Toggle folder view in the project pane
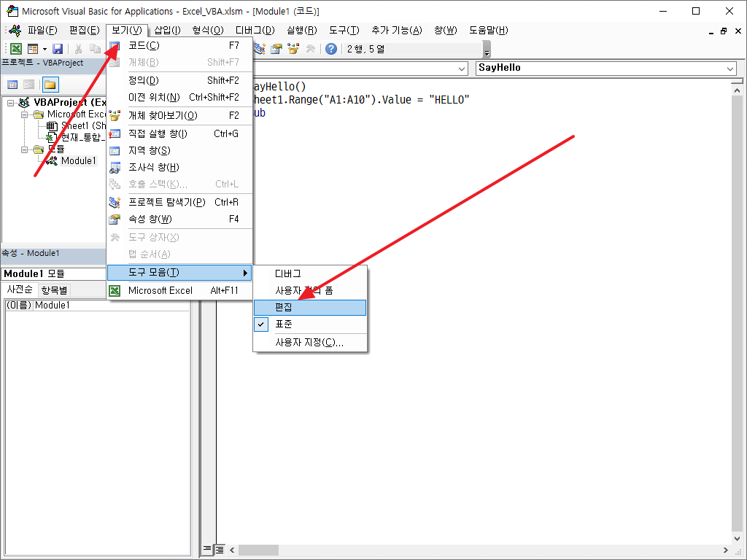Screen dimensions: 747x560 (50, 85)
